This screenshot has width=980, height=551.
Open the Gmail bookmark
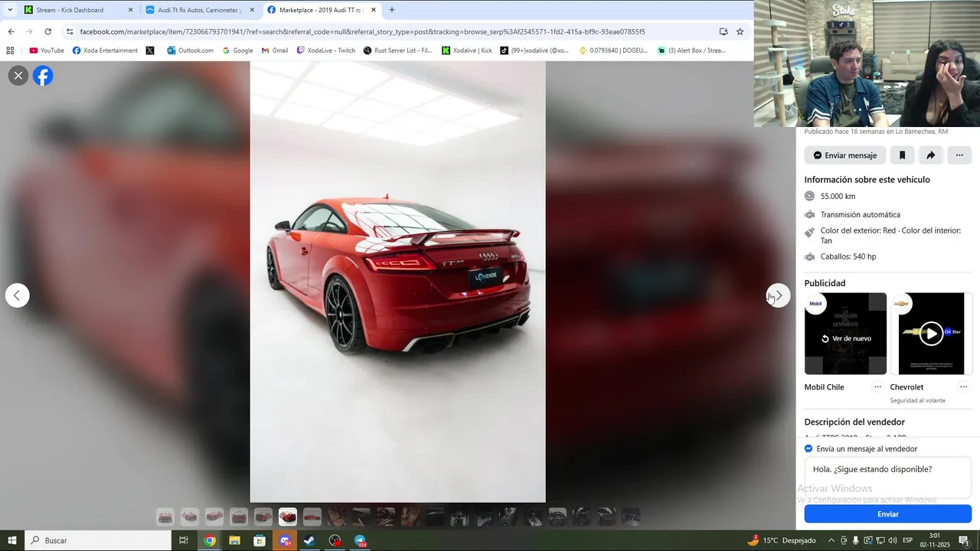275,51
